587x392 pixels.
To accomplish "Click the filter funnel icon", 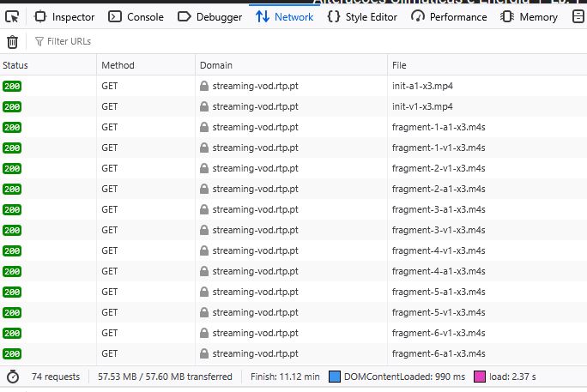I will click(39, 41).
